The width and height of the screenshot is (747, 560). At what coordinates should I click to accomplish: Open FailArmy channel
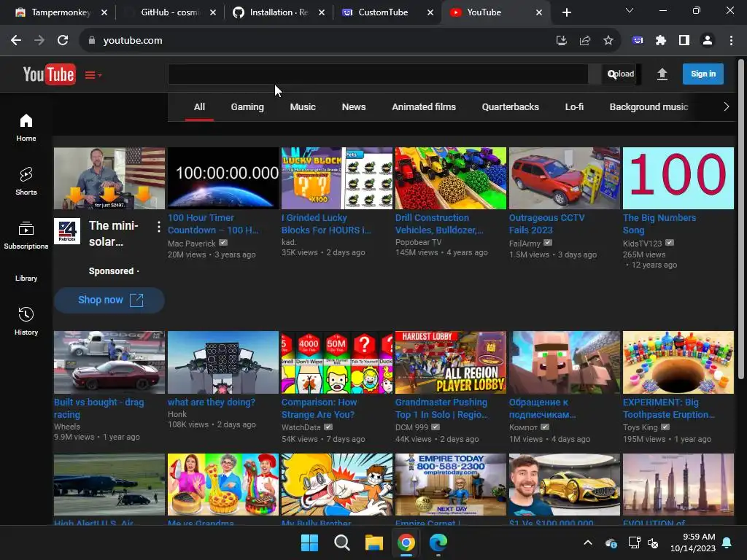point(525,244)
